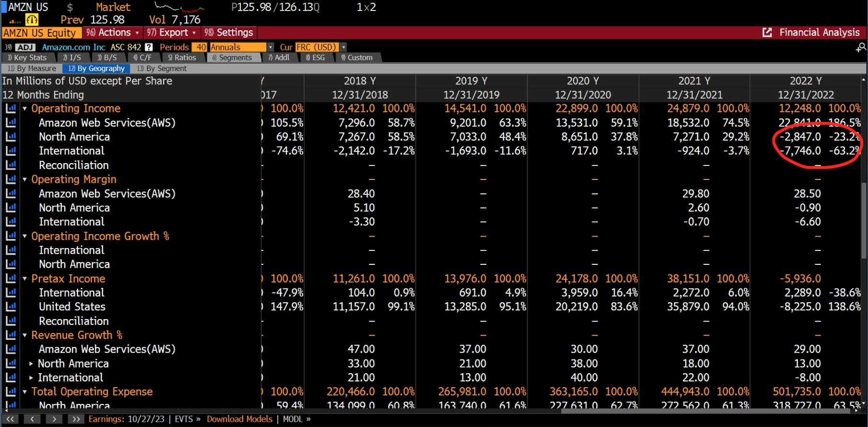868x427 pixels.
Task: Click the chart icon for Operating Income row
Action: pos(11,108)
